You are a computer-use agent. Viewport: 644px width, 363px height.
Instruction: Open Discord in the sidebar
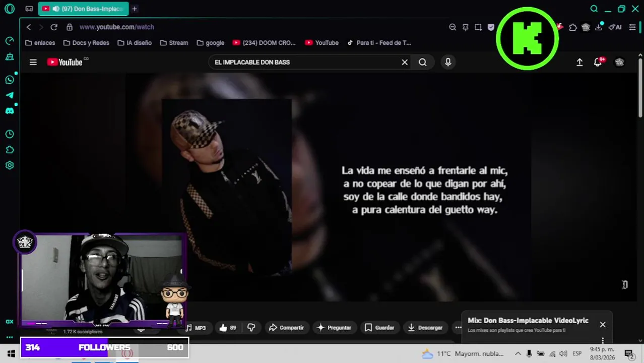tap(10, 111)
